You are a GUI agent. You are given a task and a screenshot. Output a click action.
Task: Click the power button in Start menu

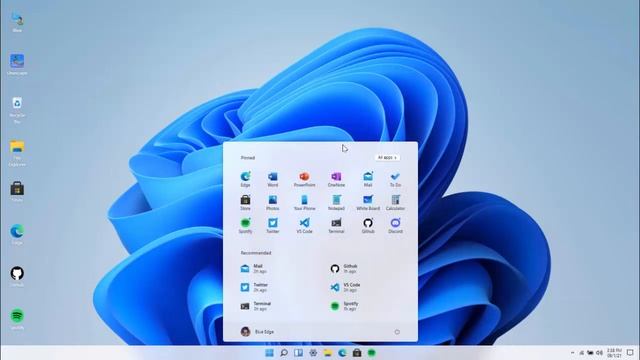pyautogui.click(x=397, y=332)
